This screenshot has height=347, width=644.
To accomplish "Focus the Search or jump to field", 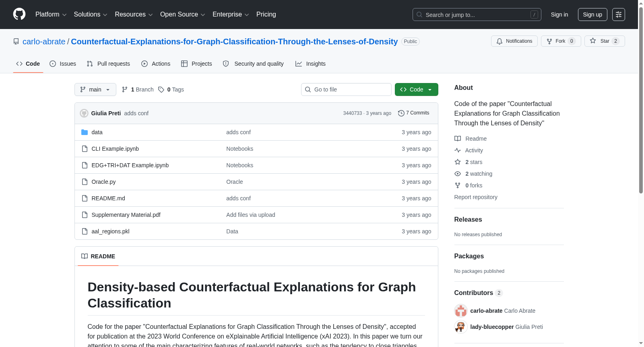I will pos(477,15).
